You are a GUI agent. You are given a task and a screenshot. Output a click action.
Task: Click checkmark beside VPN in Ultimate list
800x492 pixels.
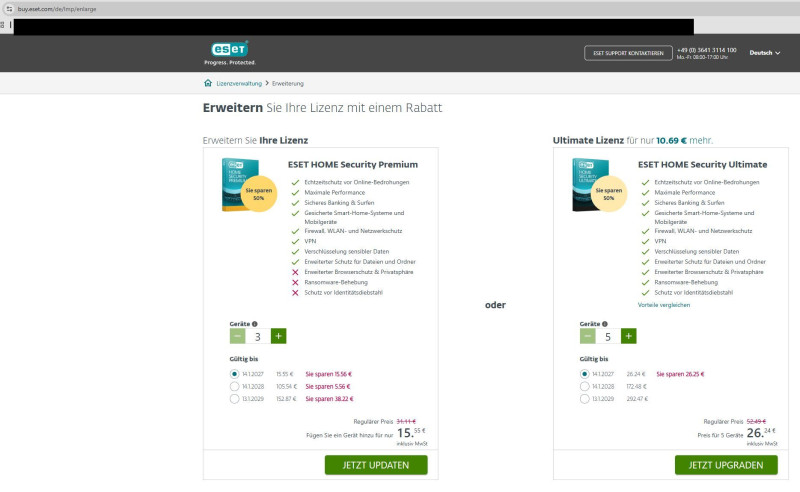pyautogui.click(x=645, y=241)
